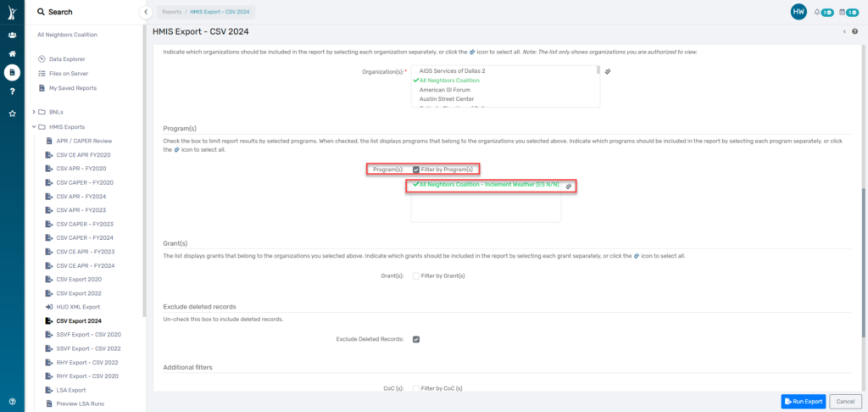Click the back chevron beside the page help icon
868x412 pixels.
844,31
